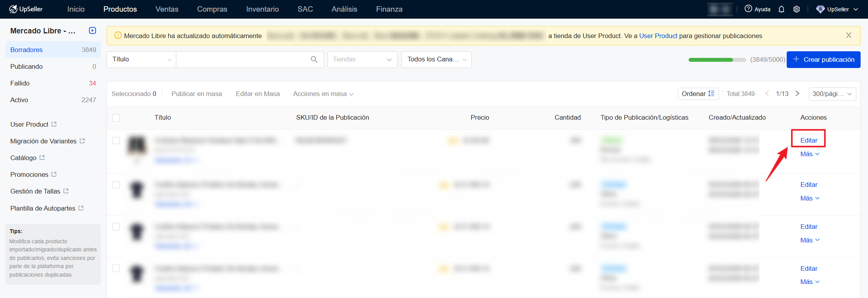The width and height of the screenshot is (868, 298).
Task: Open the Inventario menu
Action: click(262, 9)
